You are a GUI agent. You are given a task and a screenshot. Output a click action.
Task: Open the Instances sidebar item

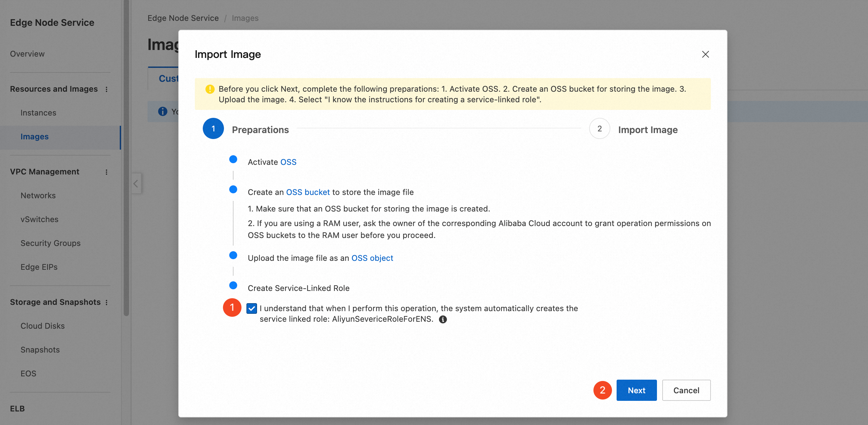point(38,113)
